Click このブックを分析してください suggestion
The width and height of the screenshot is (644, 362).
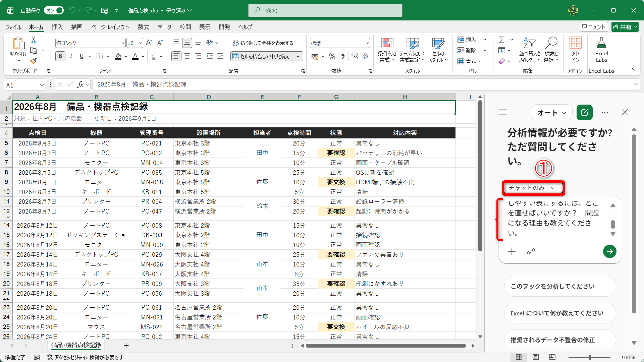coord(560,286)
